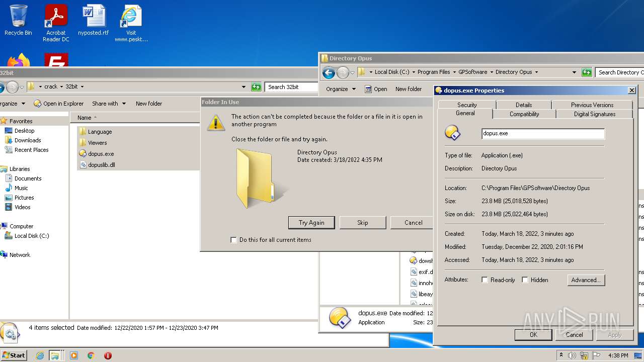This screenshot has width=644, height=362.
Task: Launch Chrome from the taskbar
Action: [91, 355]
